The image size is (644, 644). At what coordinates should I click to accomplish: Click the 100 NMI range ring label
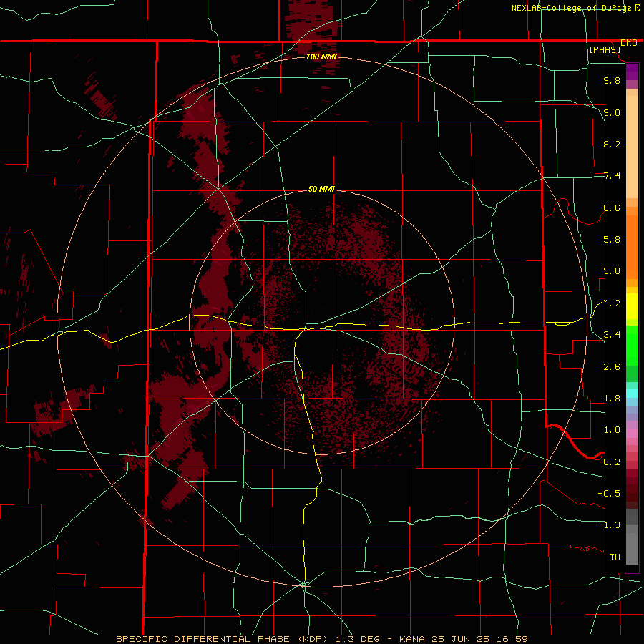click(321, 57)
